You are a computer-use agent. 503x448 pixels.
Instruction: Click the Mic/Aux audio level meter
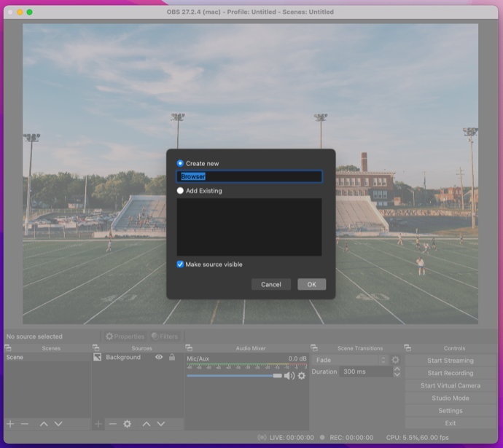point(246,366)
